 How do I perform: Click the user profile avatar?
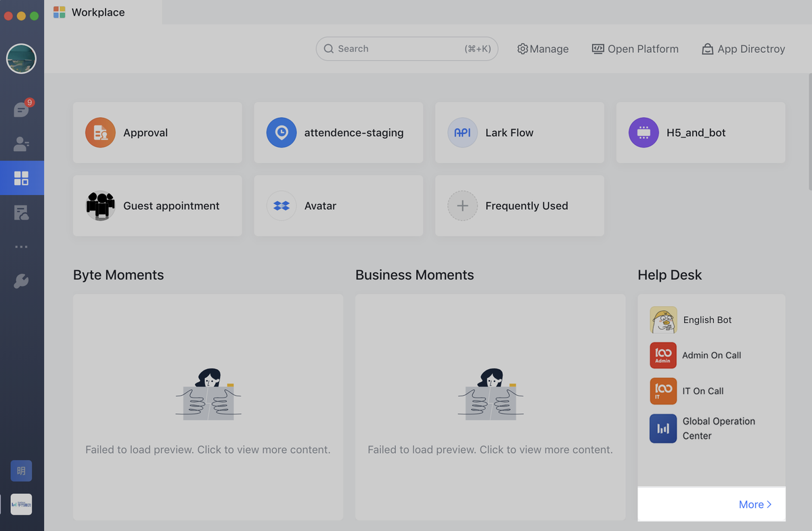21,59
